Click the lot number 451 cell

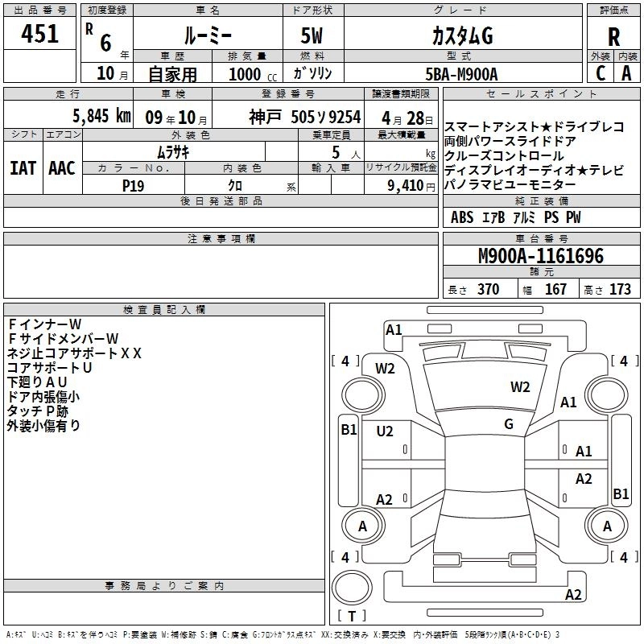tap(39, 33)
